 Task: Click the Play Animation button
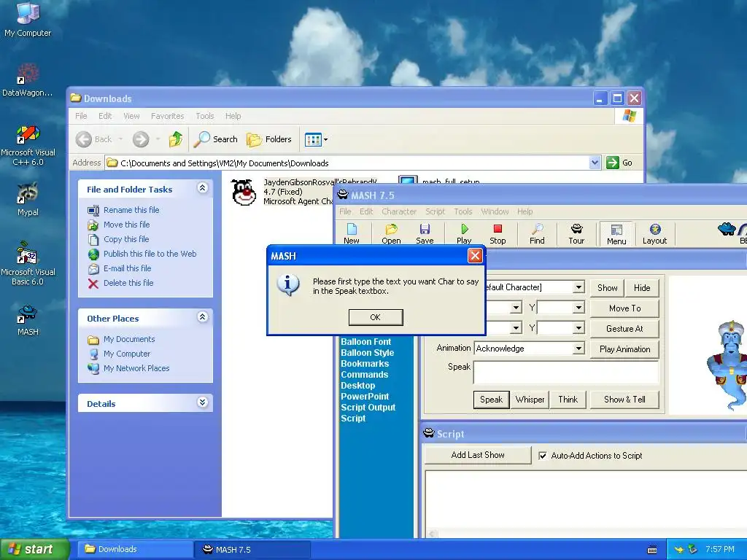click(624, 349)
